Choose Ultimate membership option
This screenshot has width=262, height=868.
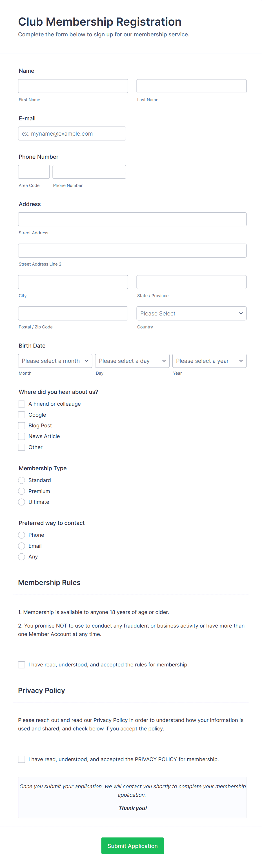pos(21,502)
